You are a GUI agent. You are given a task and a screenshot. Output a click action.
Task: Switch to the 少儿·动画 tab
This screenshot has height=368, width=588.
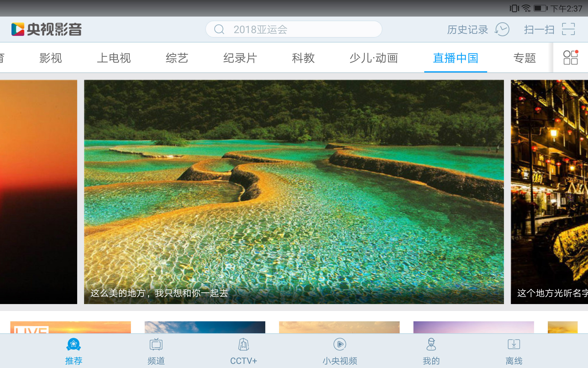(374, 58)
